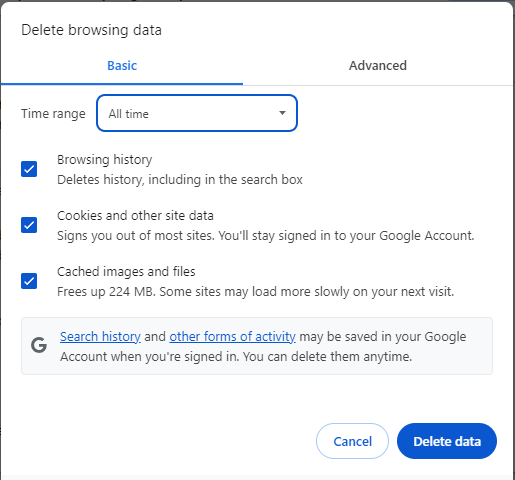The height and width of the screenshot is (480, 515).
Task: Uncheck the Browsing history checkbox
Action: (29, 169)
